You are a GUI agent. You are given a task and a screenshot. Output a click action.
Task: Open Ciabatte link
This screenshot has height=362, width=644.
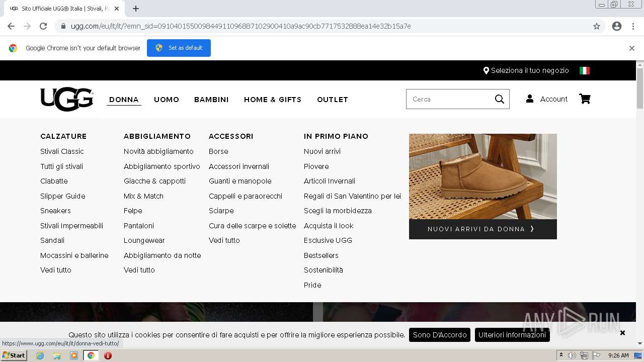point(54,181)
